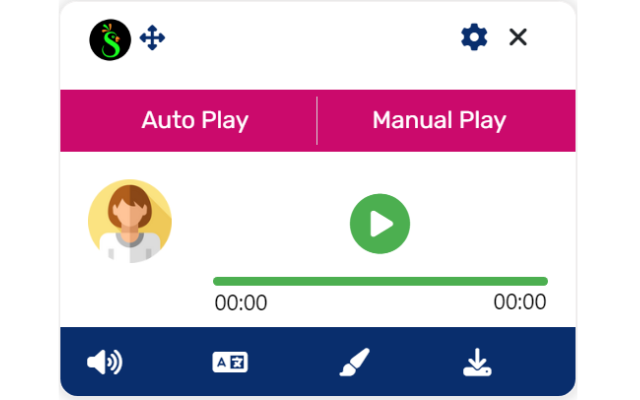Click the female voice avatar thumbnail

130,221
